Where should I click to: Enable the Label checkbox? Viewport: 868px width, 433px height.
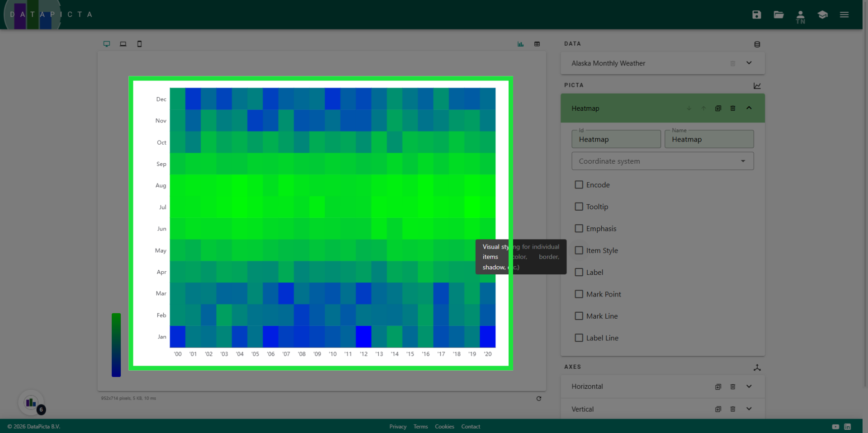point(579,272)
